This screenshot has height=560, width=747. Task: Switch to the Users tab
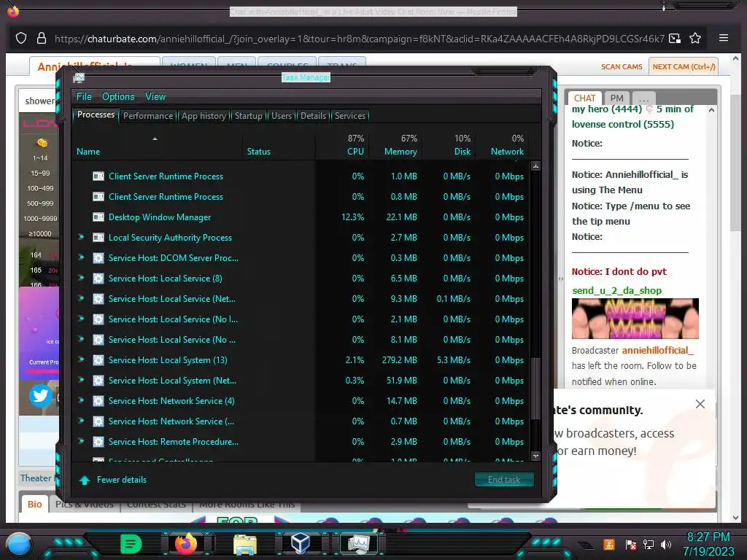click(282, 116)
